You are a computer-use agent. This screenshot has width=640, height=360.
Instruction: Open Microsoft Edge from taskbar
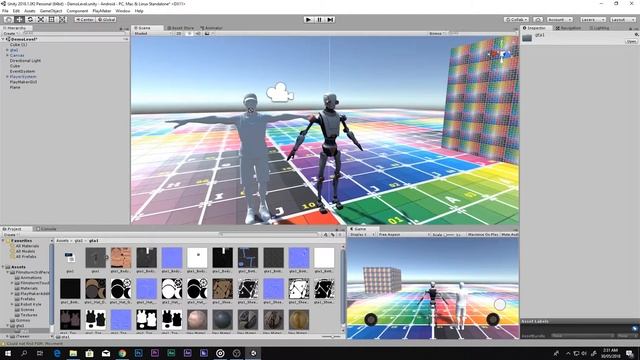coord(57,353)
